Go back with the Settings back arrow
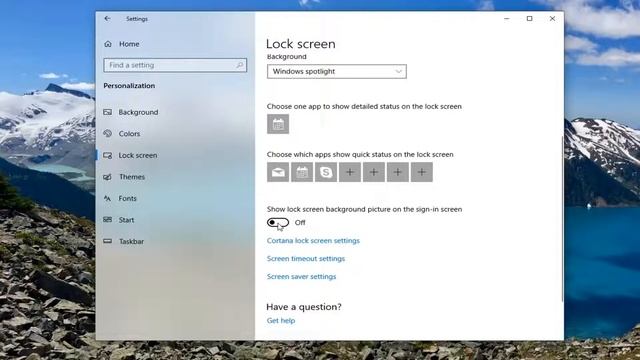640x360 pixels. [x=107, y=18]
